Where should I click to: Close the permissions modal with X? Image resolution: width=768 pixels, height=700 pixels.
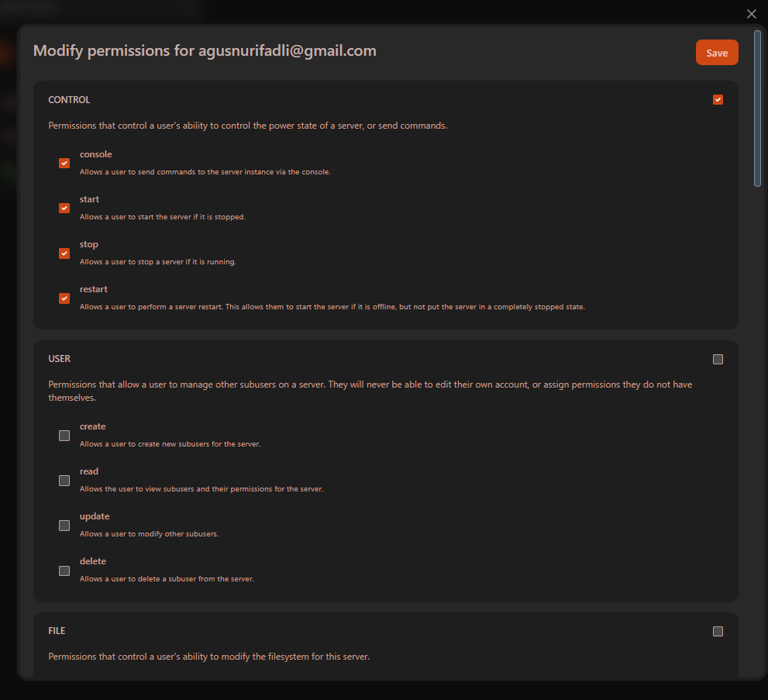(751, 14)
